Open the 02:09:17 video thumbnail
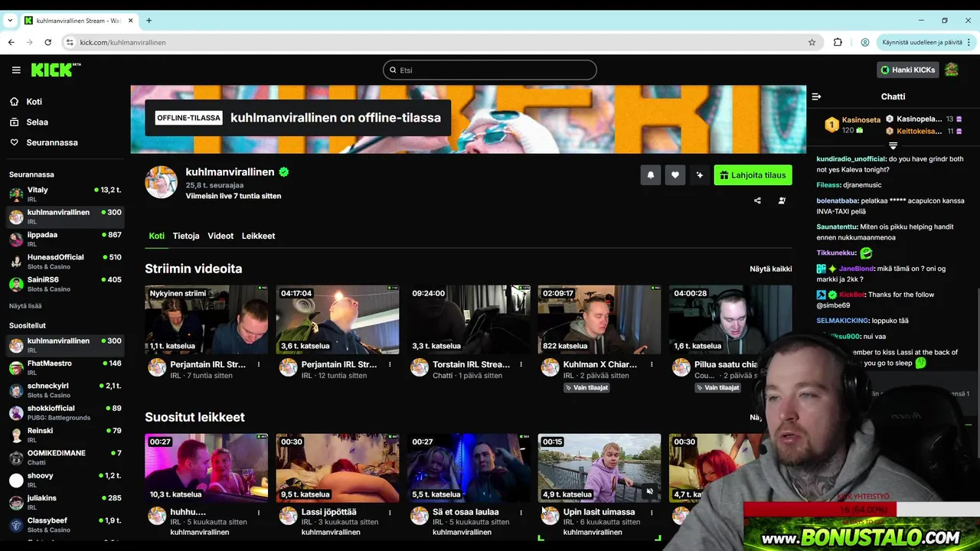 pyautogui.click(x=599, y=319)
